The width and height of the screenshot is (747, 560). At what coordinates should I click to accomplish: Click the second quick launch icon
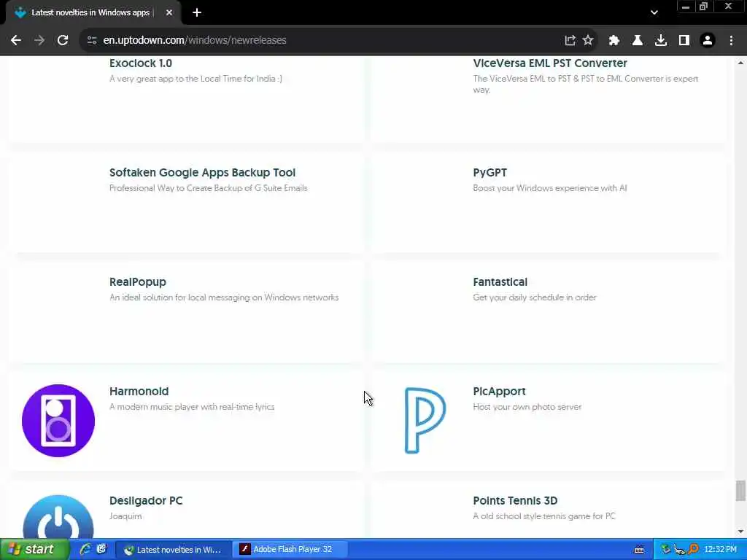click(101, 549)
